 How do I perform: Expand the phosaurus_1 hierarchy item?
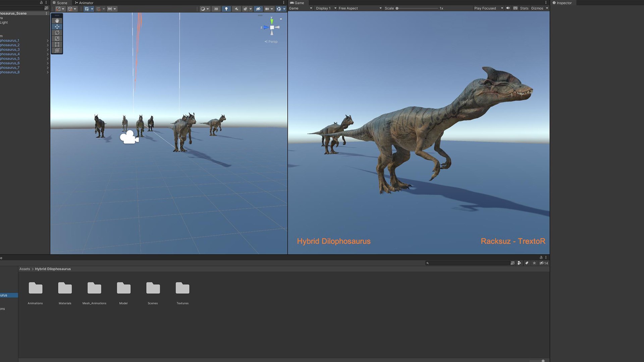(x=48, y=41)
